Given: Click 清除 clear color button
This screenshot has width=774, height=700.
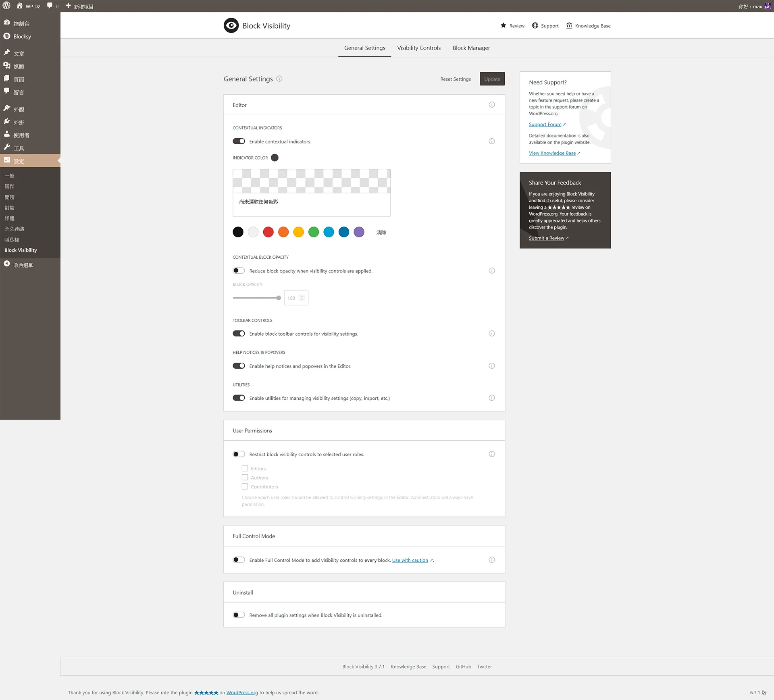Looking at the screenshot, I should point(381,233).
